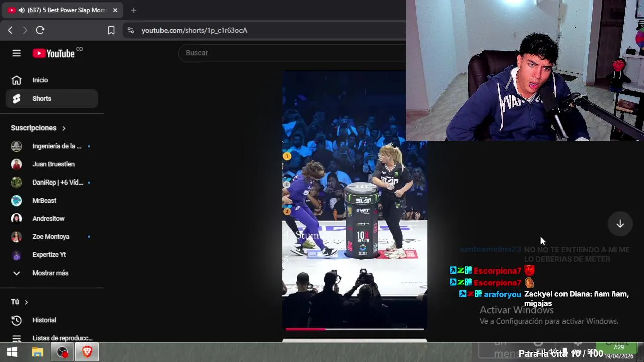Open File Explorer from taskbar

[38, 352]
